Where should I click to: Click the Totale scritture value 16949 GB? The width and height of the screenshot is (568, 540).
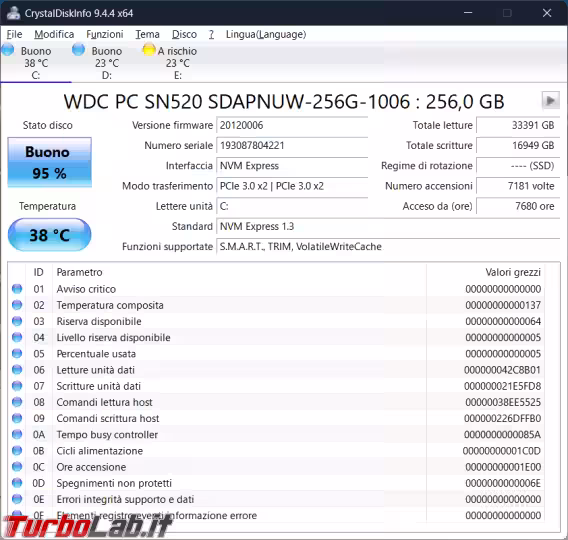[x=518, y=146]
